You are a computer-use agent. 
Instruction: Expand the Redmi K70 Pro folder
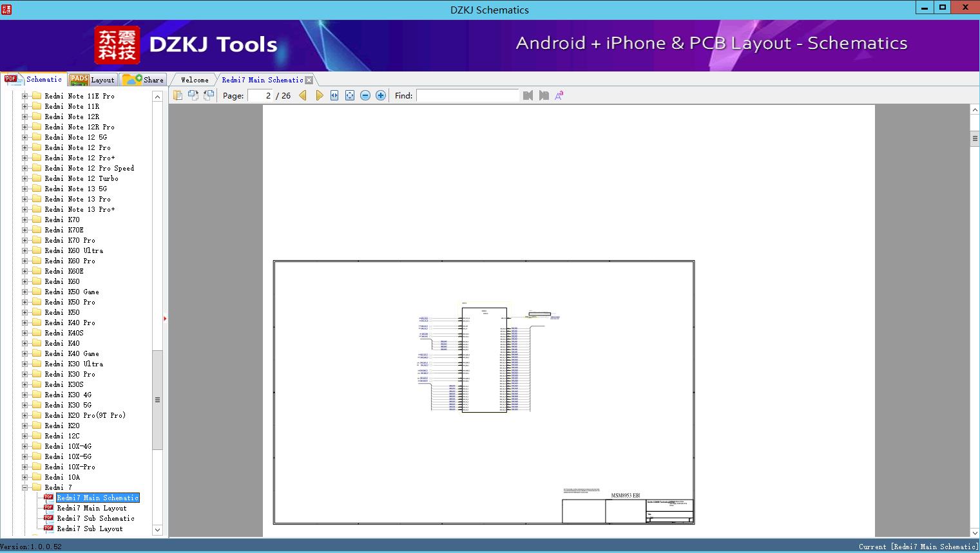[25, 240]
